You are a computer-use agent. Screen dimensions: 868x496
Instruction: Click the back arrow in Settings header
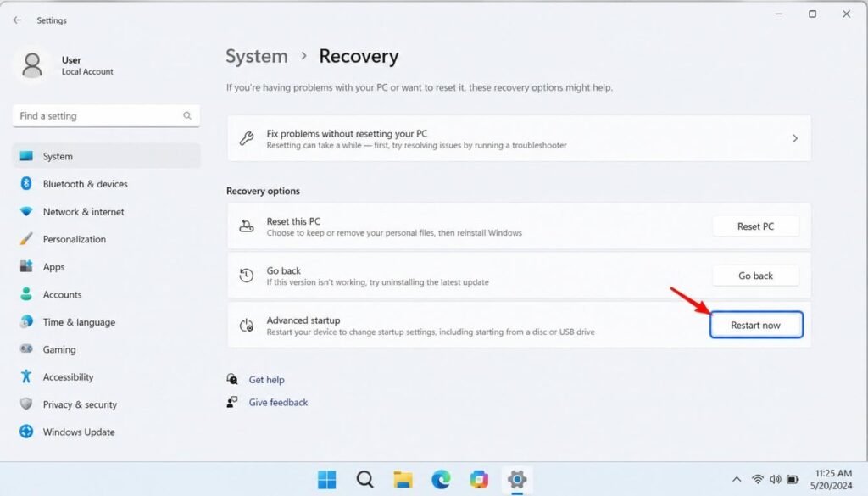17,20
